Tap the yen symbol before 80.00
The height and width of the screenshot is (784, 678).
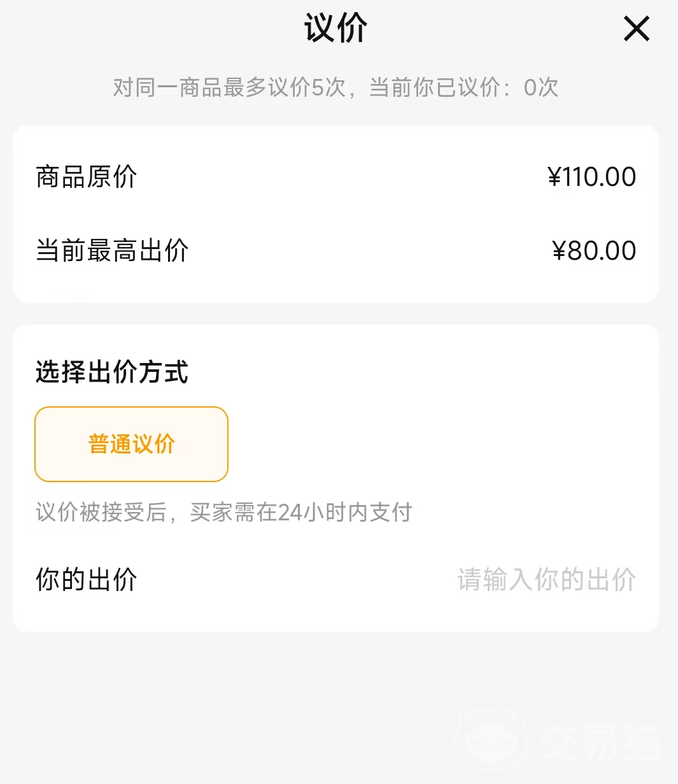point(559,250)
